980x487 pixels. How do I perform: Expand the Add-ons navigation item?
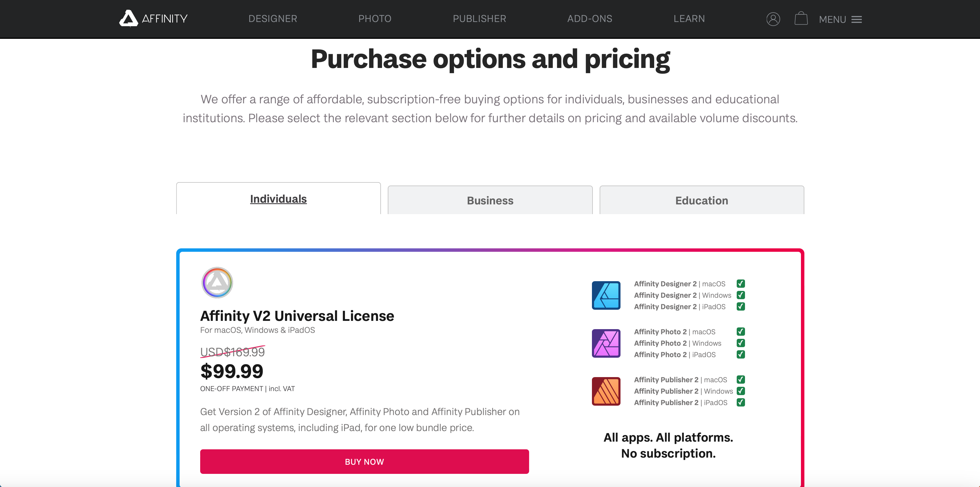click(590, 19)
